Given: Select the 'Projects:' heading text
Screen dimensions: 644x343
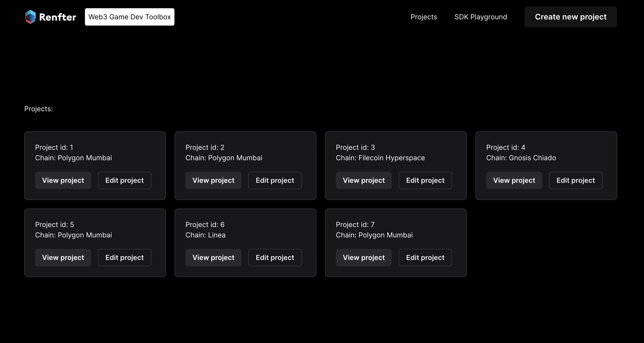Looking at the screenshot, I should (39, 109).
